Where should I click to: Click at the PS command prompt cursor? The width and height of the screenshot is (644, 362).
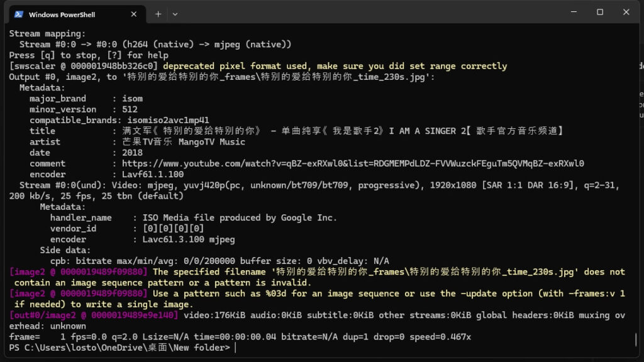235,348
